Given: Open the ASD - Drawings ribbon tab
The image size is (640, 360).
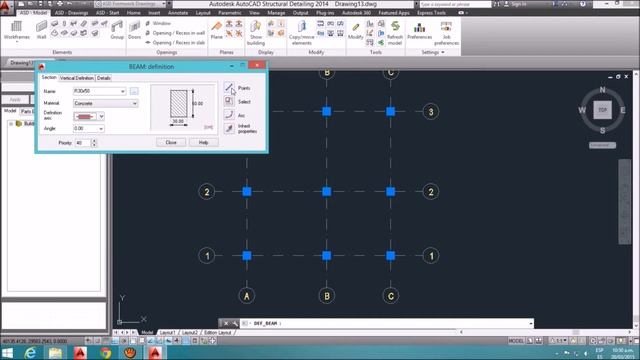Looking at the screenshot, I should point(71,13).
